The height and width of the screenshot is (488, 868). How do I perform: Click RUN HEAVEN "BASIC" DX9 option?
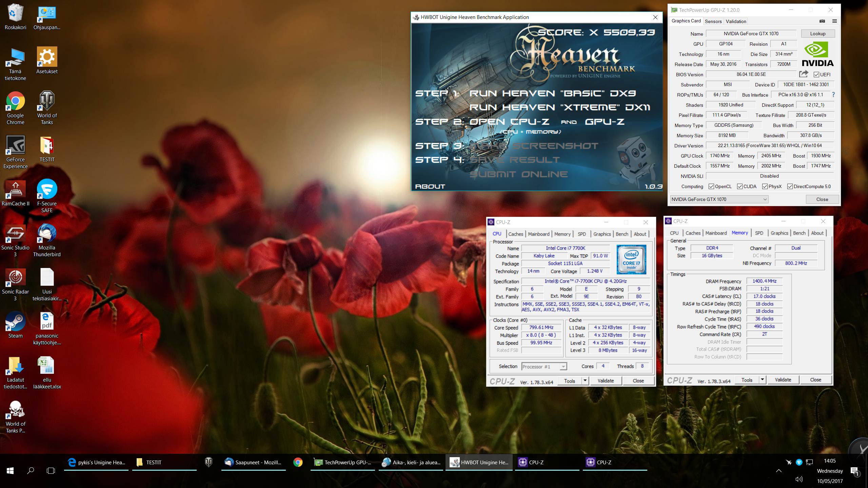click(552, 93)
